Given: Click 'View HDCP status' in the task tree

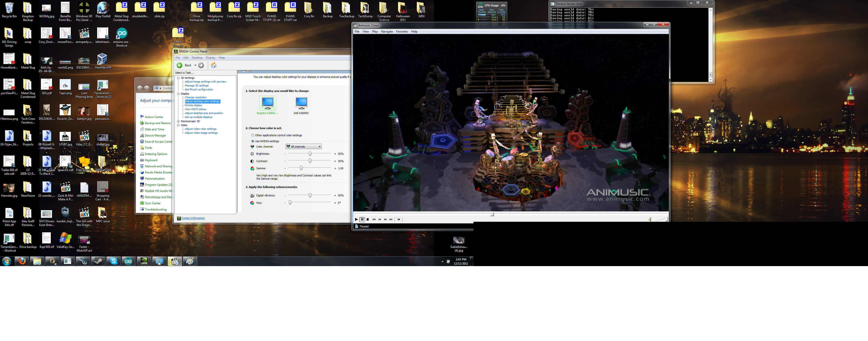Looking at the screenshot, I should (x=196, y=109).
